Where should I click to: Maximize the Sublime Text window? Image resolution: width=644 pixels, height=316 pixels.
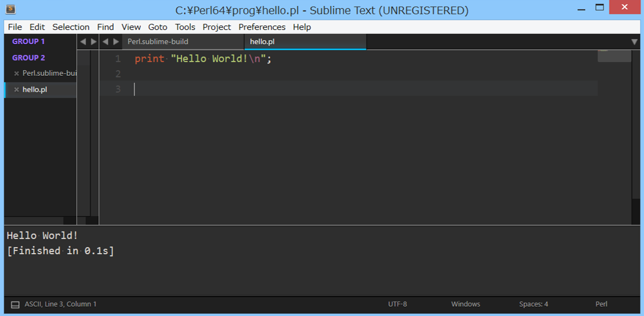[x=600, y=7]
